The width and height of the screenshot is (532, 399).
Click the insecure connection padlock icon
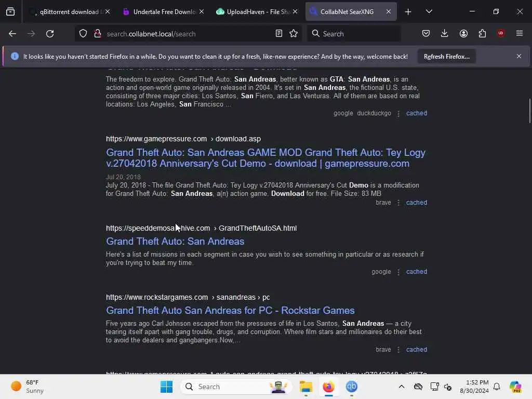97,34
